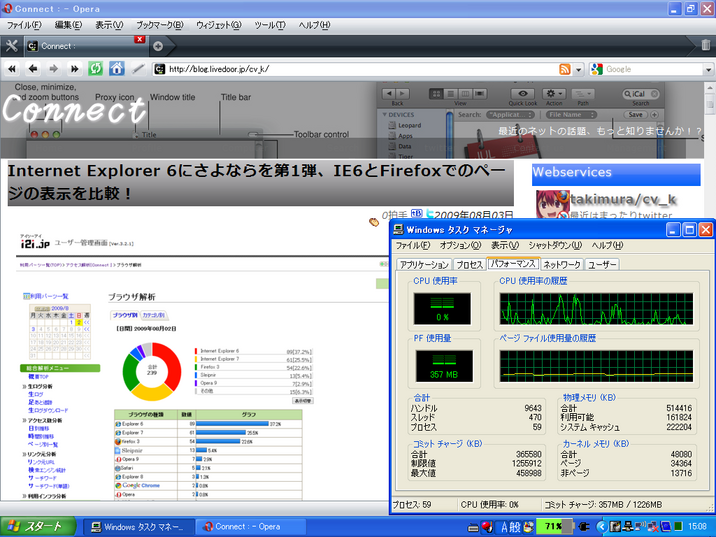Click the ハンドル value 9643
The height and width of the screenshot is (537, 716).
pyautogui.click(x=532, y=408)
